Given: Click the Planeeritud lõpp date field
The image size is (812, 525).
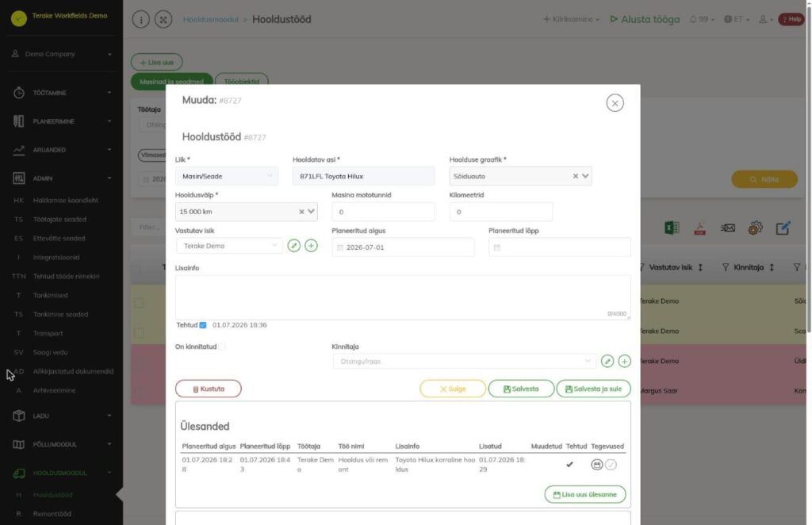Looking at the screenshot, I should pos(560,247).
